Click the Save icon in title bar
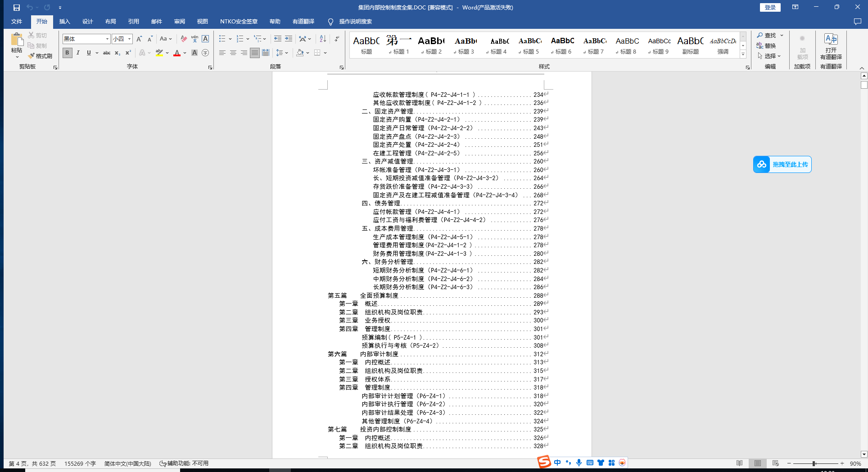Image resolution: width=868 pixels, height=472 pixels. coord(17,8)
